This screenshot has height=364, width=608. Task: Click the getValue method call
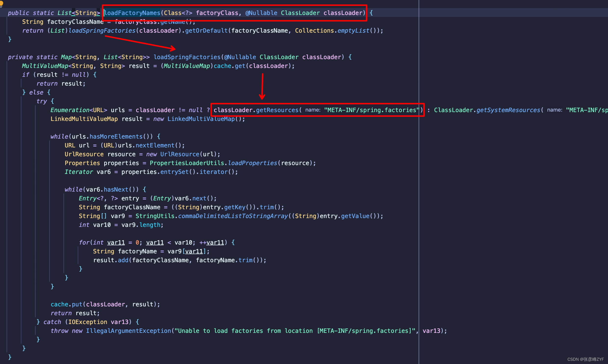click(355, 216)
